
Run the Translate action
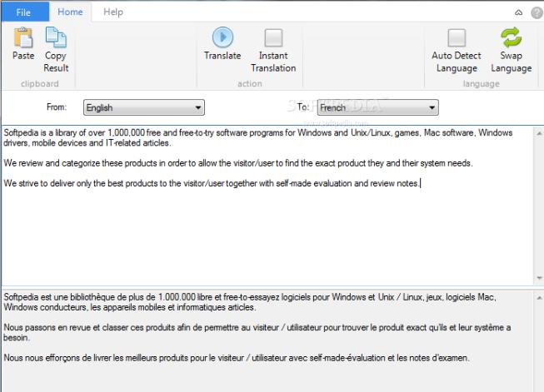click(x=222, y=43)
